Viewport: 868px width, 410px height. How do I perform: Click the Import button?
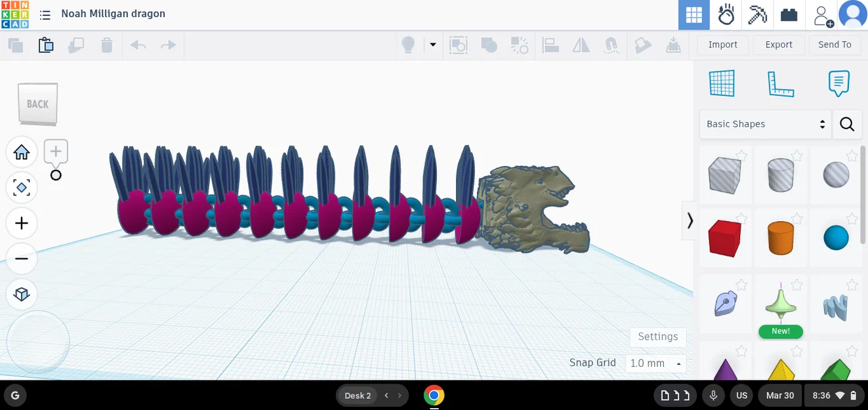pos(722,45)
